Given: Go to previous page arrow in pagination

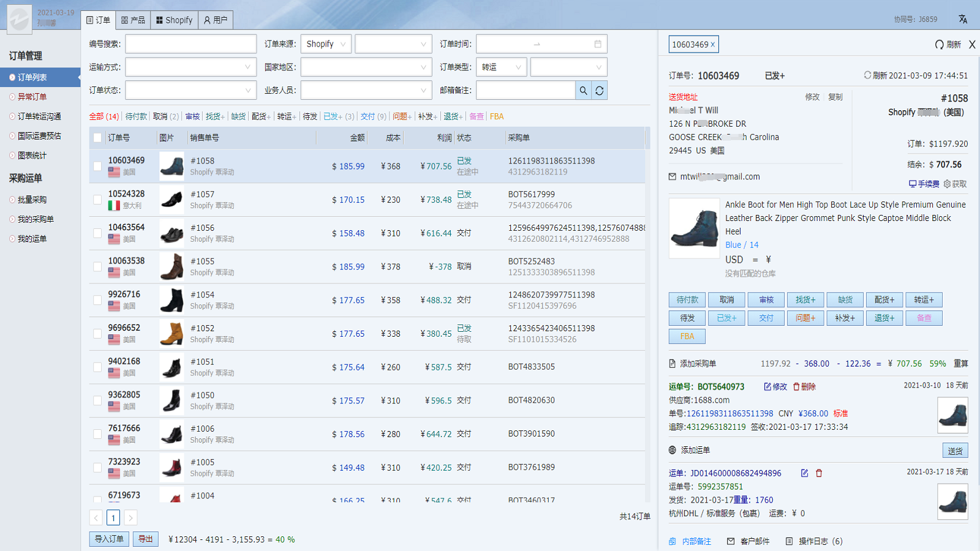Looking at the screenshot, I should (x=96, y=518).
